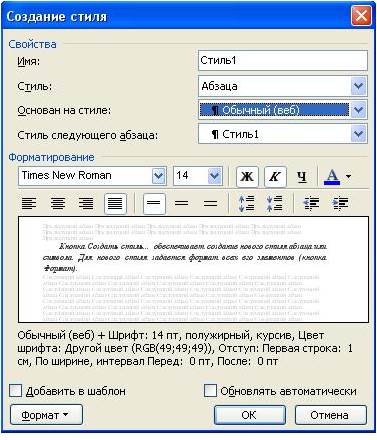Decrease paragraph indent icon

coord(312,203)
